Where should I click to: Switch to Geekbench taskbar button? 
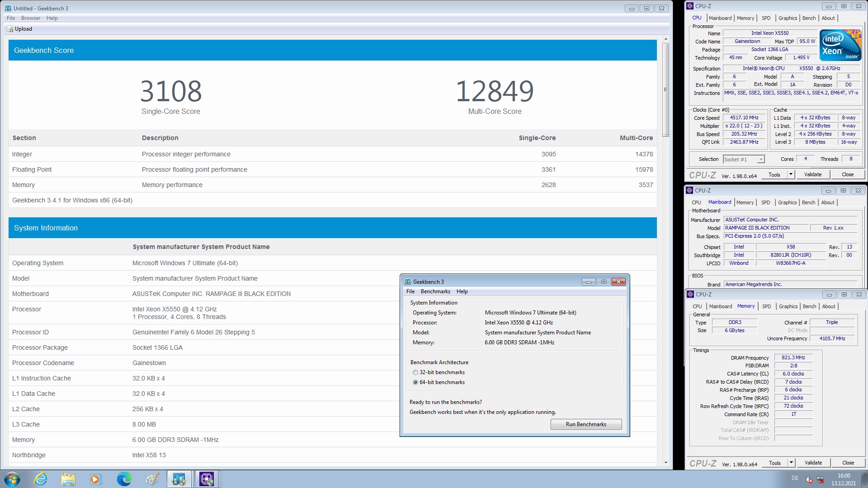(179, 479)
